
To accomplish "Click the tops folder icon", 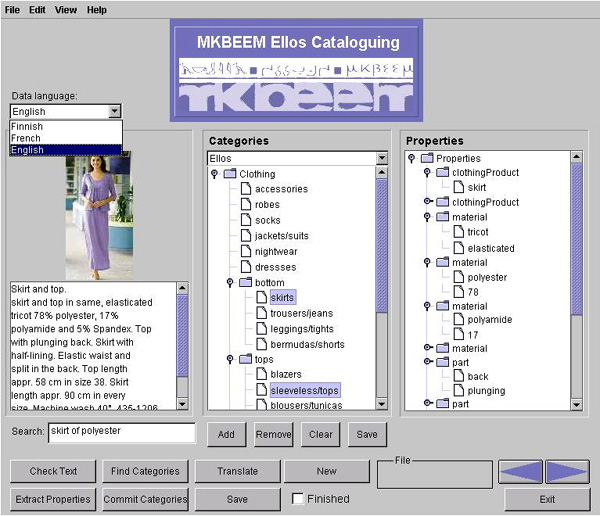I will [245, 359].
